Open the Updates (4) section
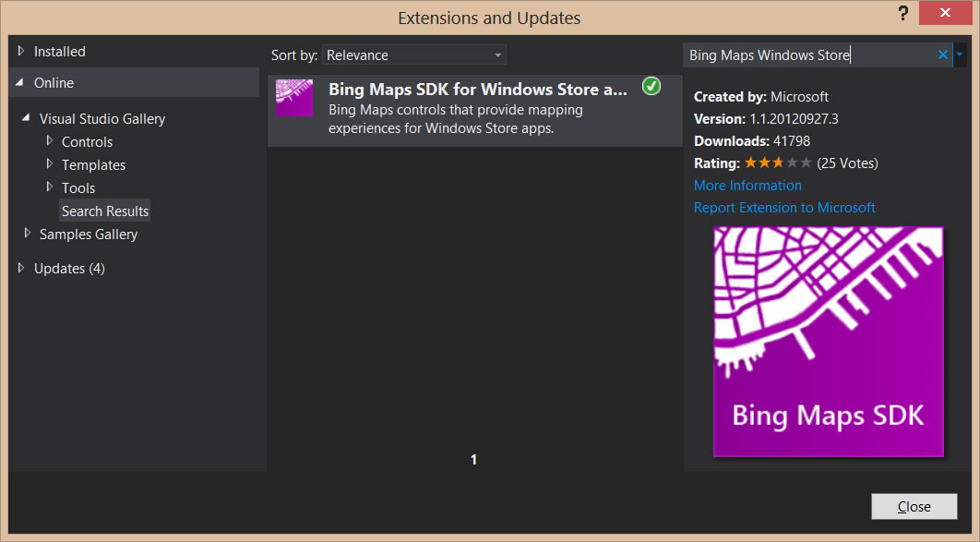Screen dimensions: 980x542 pyautogui.click(x=69, y=268)
